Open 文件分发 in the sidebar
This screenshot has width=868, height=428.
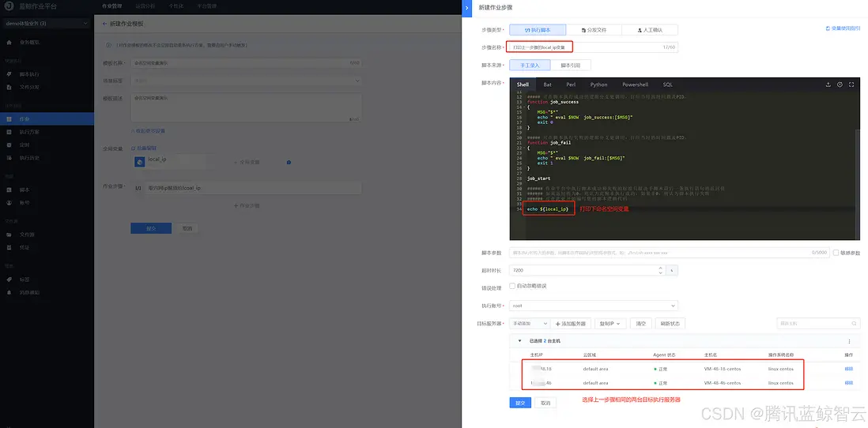(x=29, y=87)
